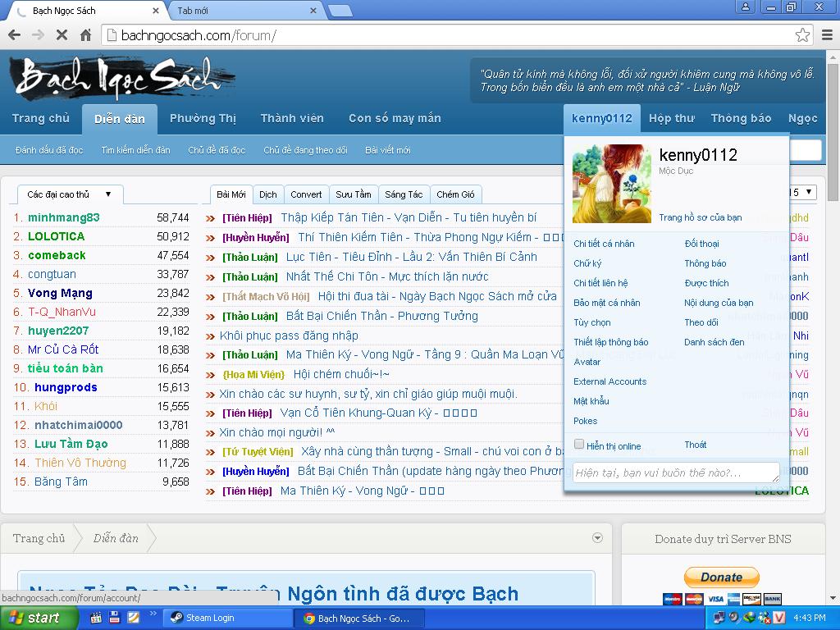The width and height of the screenshot is (840, 630).
Task: Open Chrome user profile icon
Action: pyautogui.click(x=746, y=7)
